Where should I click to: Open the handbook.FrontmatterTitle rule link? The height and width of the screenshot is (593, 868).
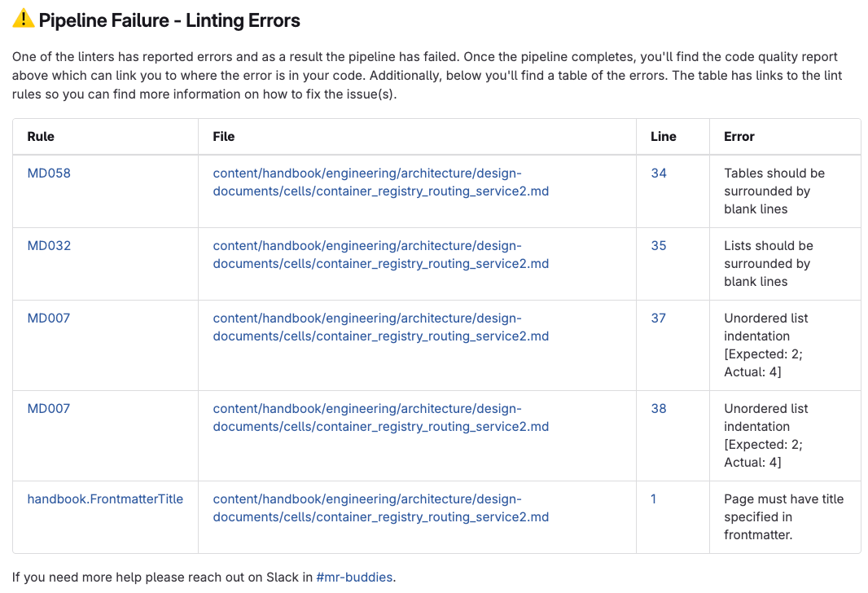tap(105, 499)
